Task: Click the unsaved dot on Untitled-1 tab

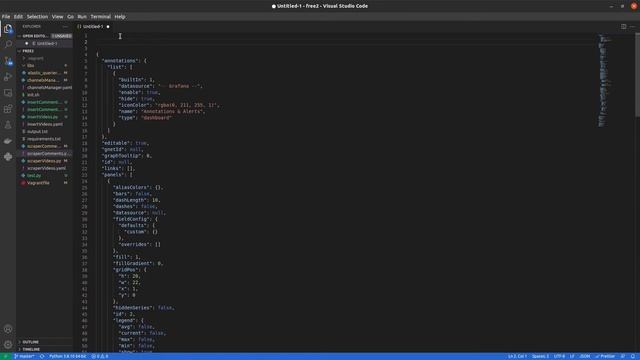Action: tap(108, 27)
